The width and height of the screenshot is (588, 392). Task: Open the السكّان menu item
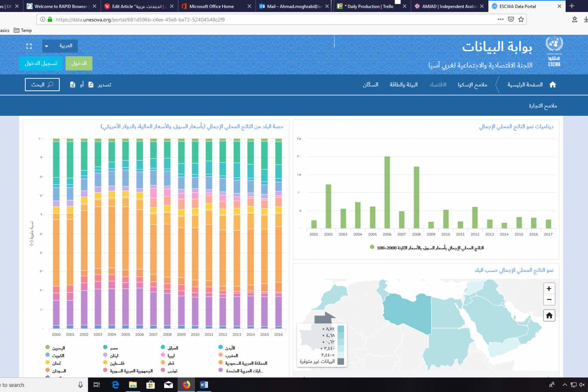click(x=370, y=85)
